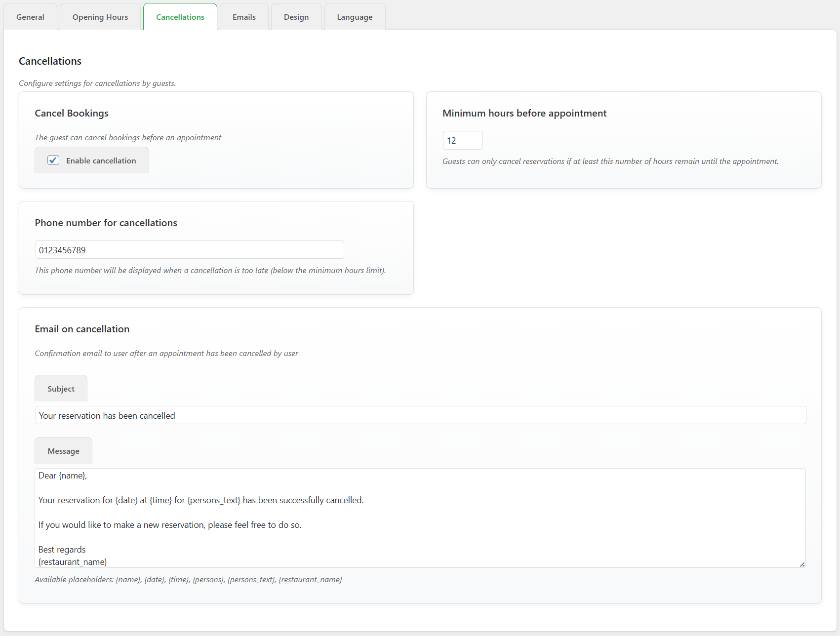This screenshot has width=840, height=636.
Task: Open the Opening Hours tab
Action: [x=100, y=16]
